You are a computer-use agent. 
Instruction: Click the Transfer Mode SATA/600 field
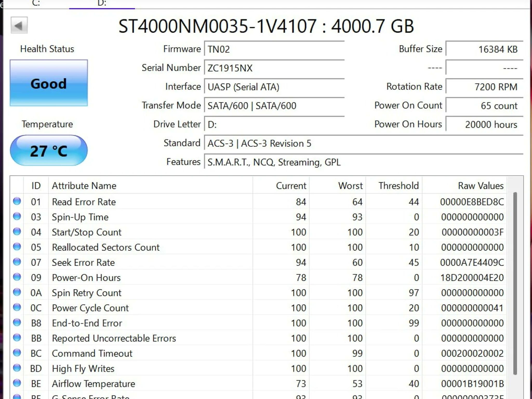274,105
